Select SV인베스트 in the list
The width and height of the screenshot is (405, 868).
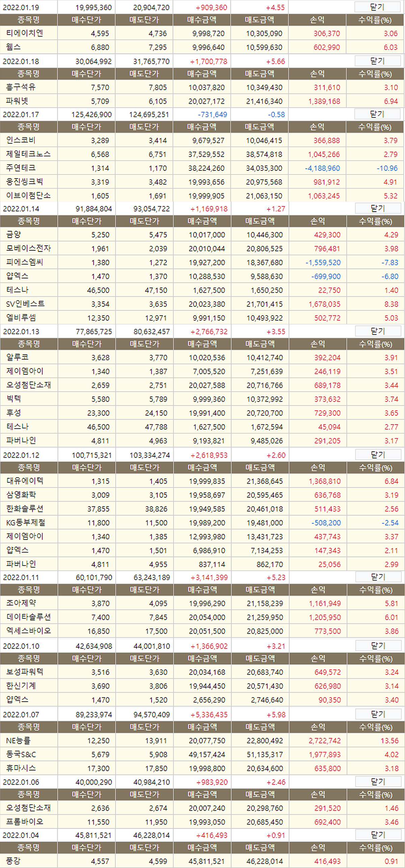click(x=25, y=304)
